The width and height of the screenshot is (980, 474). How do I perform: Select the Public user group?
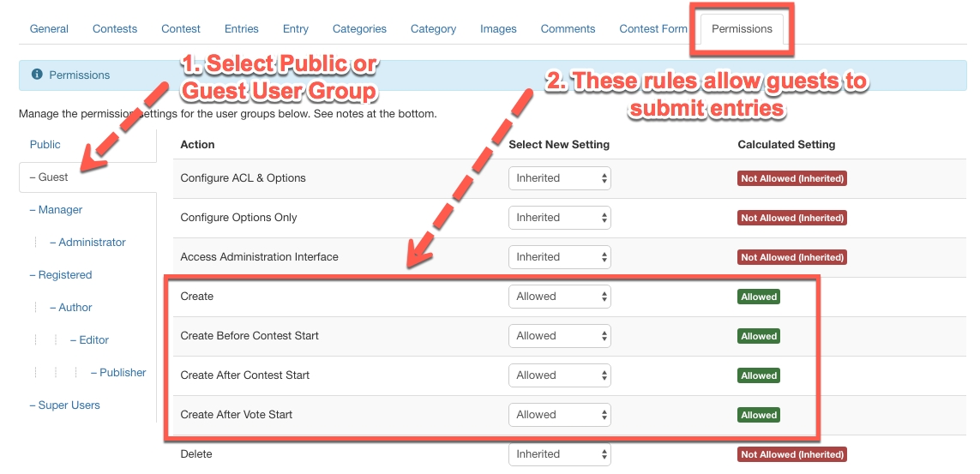(45, 145)
